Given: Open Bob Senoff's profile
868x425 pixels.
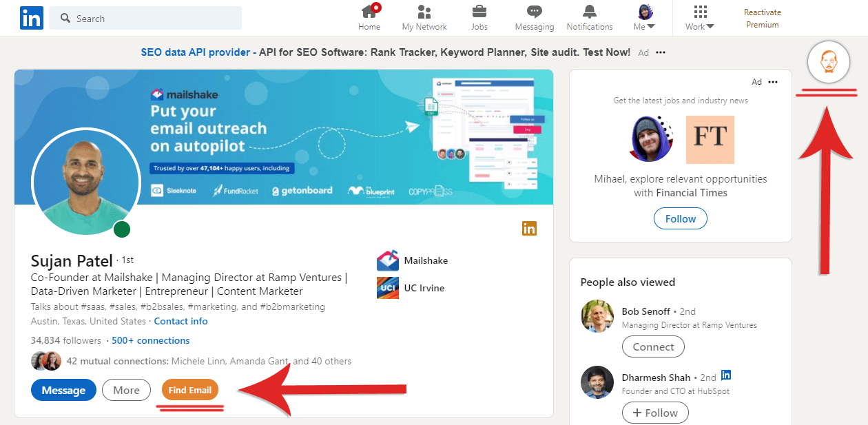Looking at the screenshot, I should coord(645,311).
